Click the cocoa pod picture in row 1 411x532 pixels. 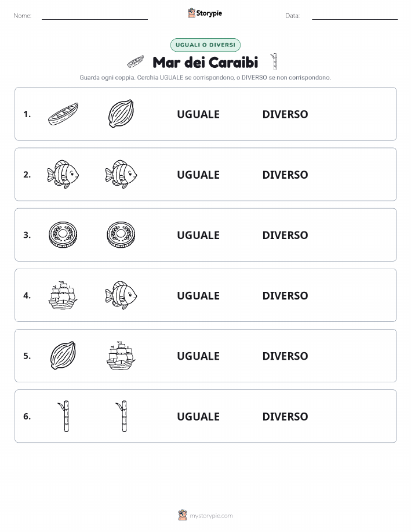click(x=121, y=114)
